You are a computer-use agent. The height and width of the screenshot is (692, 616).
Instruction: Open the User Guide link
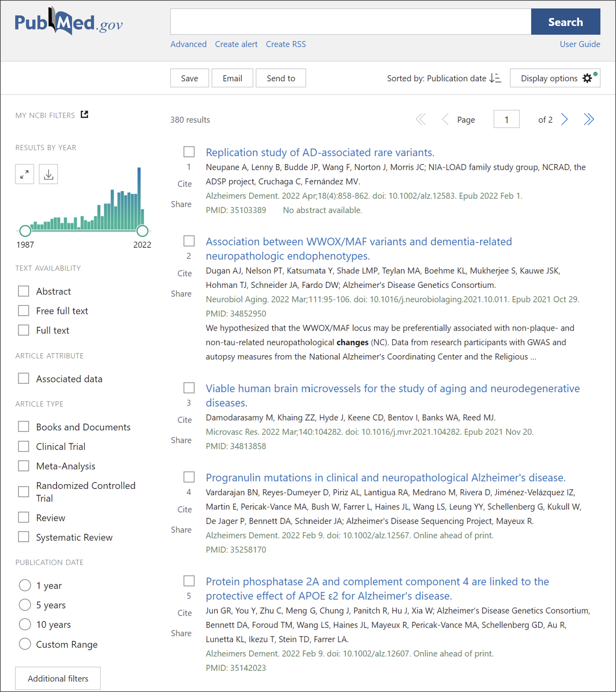[580, 44]
